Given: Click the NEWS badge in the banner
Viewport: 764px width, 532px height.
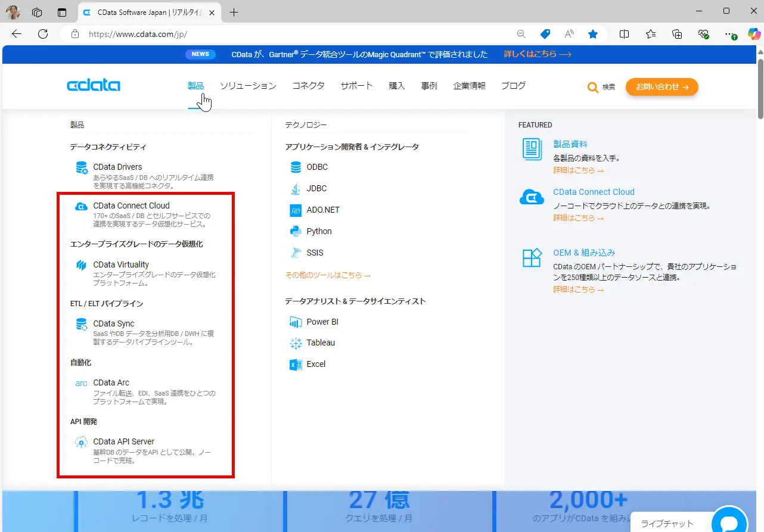Looking at the screenshot, I should (x=200, y=54).
